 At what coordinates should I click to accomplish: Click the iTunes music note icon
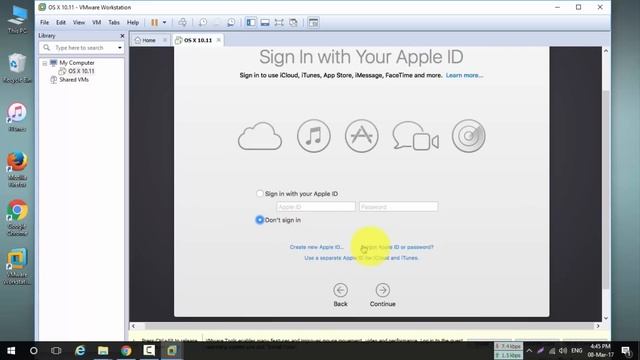(x=313, y=136)
